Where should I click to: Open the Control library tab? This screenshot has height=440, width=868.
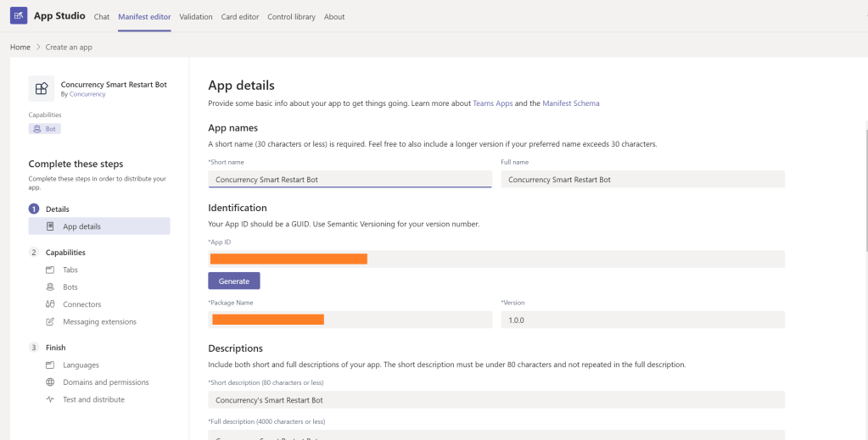[291, 17]
